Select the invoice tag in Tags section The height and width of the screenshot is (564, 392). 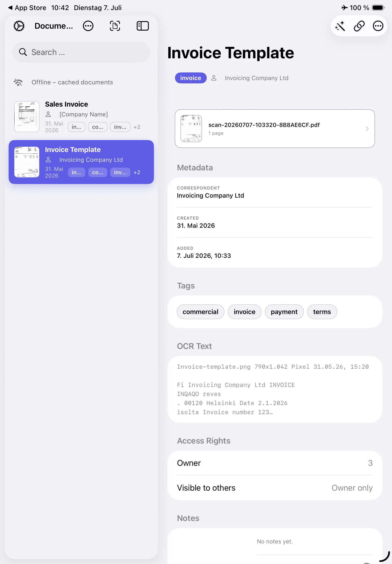pyautogui.click(x=244, y=312)
